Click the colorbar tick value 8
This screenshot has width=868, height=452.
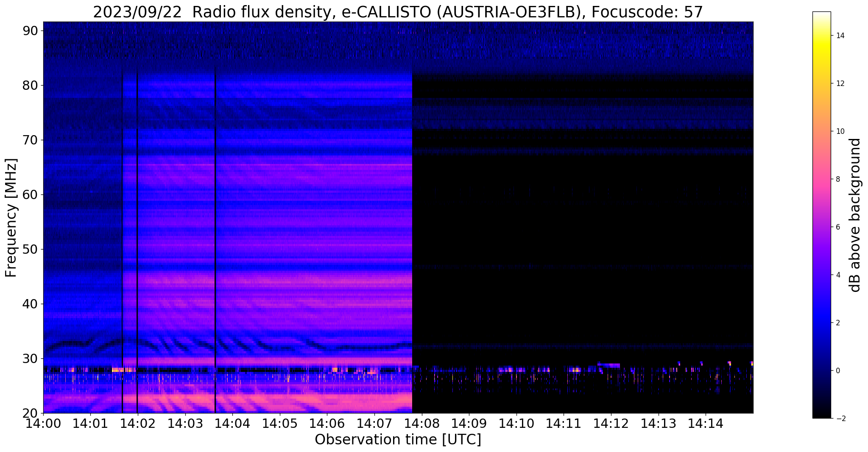837,179
